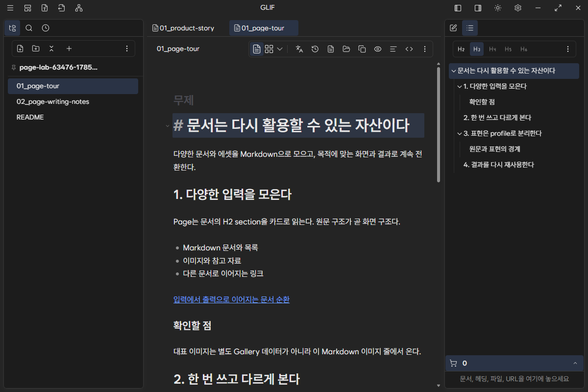Open 01_page-tour in the file tree
This screenshot has width=588, height=392.
coord(73,86)
